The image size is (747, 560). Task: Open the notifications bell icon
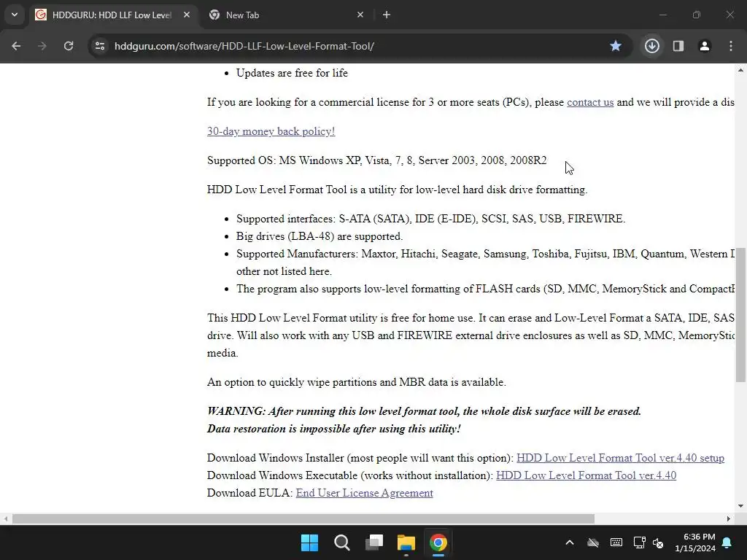tap(727, 542)
